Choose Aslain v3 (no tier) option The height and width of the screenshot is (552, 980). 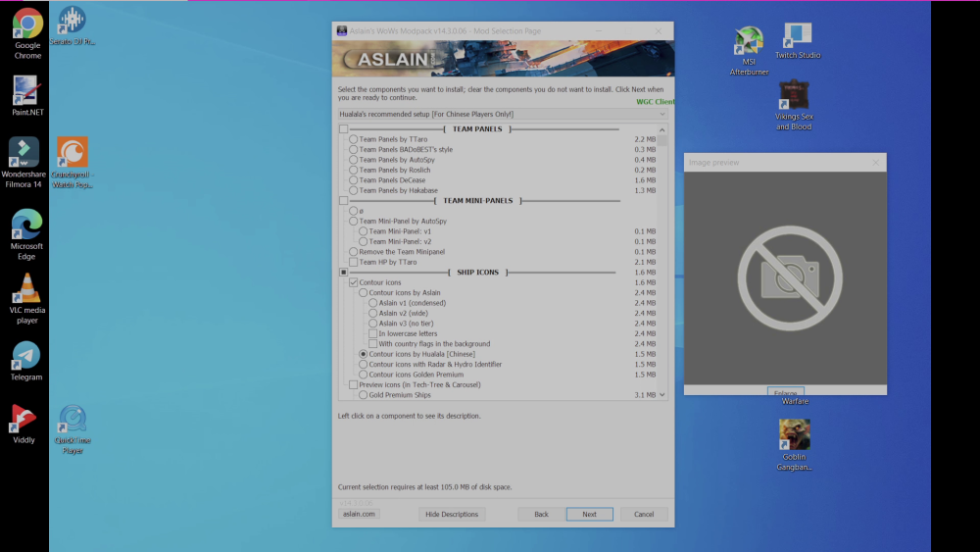tap(372, 324)
